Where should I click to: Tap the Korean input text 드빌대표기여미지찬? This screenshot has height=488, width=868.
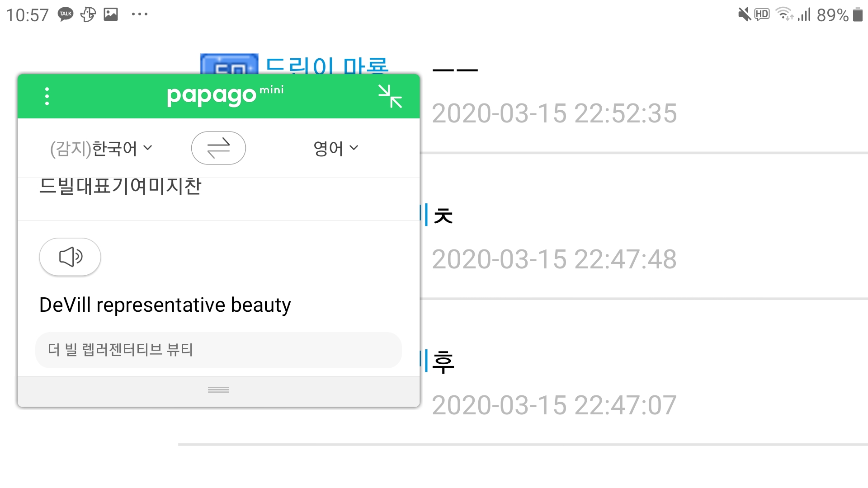[x=120, y=186]
